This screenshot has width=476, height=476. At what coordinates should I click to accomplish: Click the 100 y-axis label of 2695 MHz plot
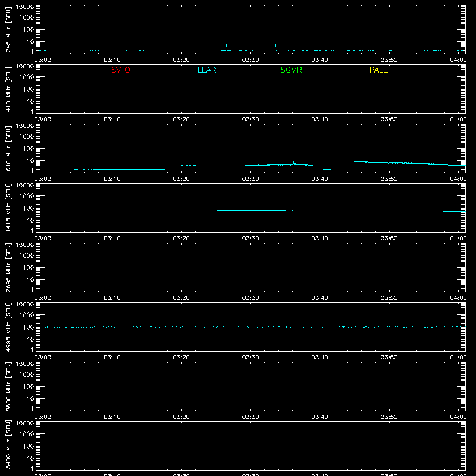point(29,268)
